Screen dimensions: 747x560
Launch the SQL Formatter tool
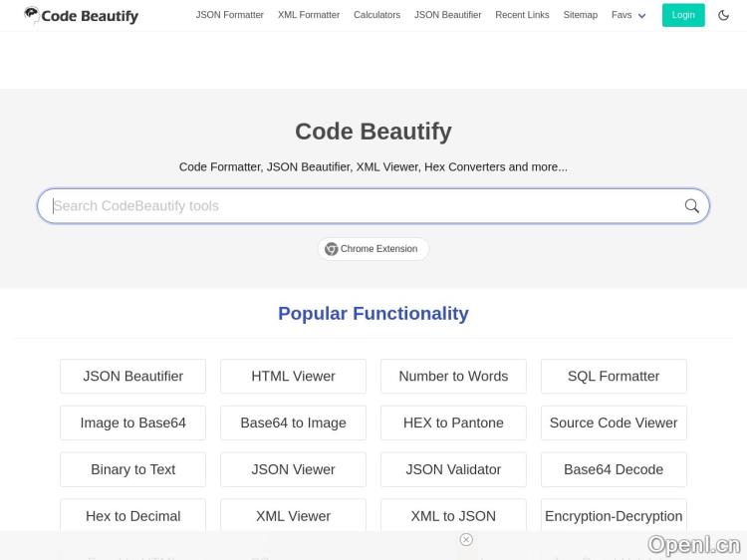click(x=614, y=377)
